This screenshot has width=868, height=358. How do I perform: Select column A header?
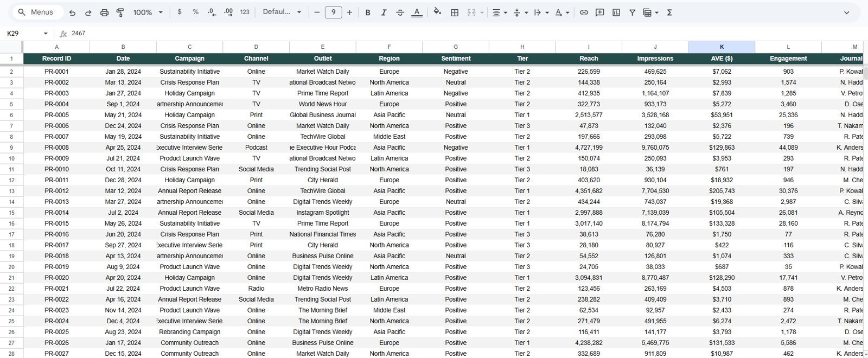tap(56, 47)
